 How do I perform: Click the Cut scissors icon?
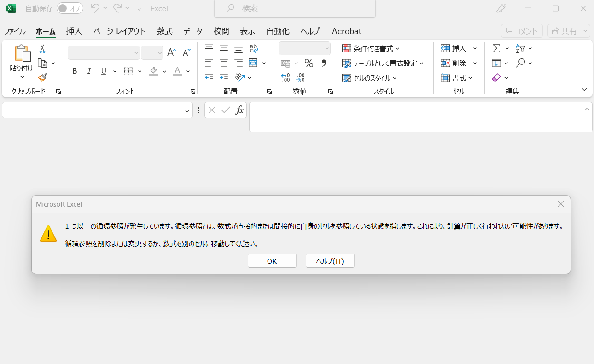coord(42,48)
